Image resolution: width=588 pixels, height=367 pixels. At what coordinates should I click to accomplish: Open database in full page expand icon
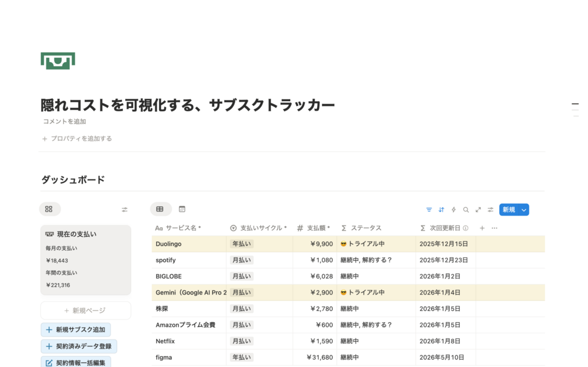click(x=478, y=210)
